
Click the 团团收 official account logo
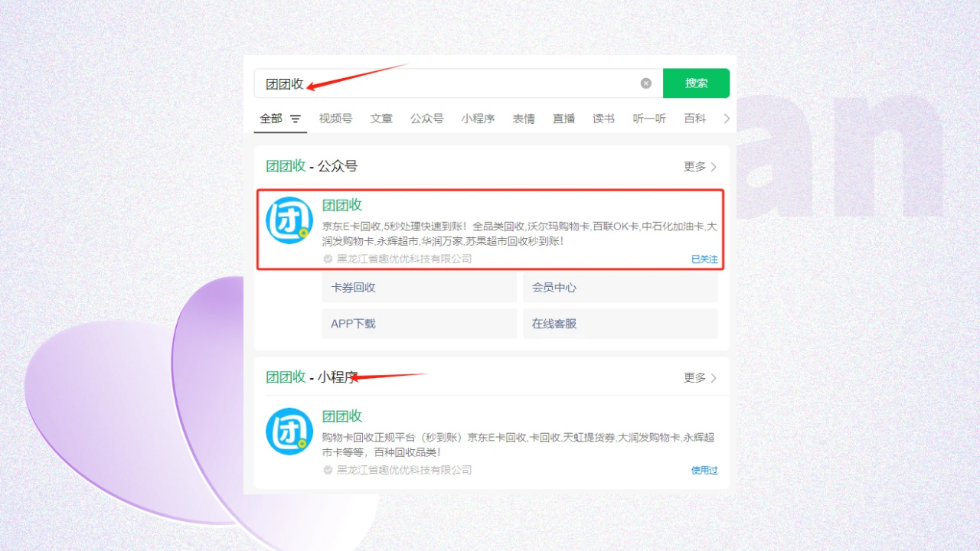tap(289, 220)
